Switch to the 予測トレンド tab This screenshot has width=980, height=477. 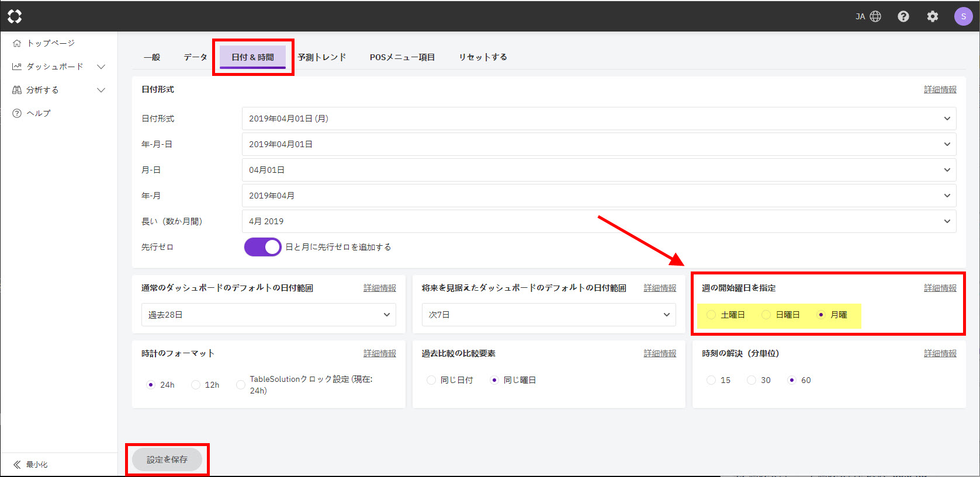click(322, 57)
